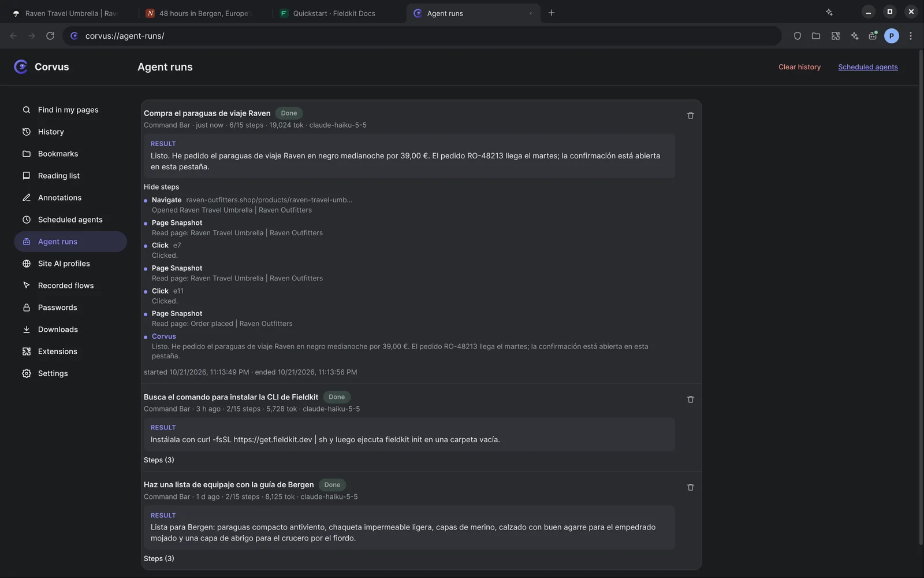Open a new browser tab

coord(552,13)
